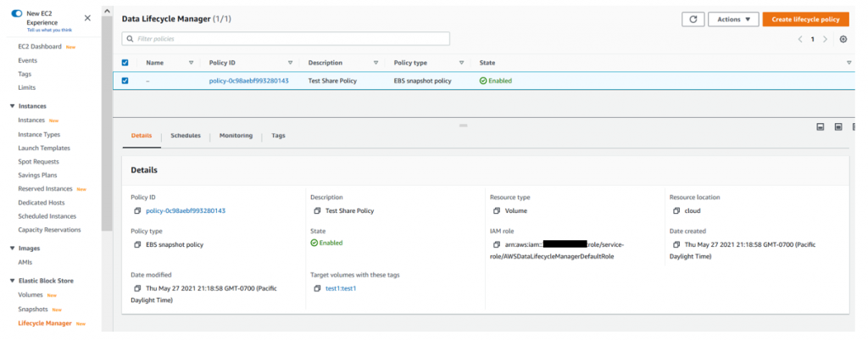The width and height of the screenshot is (868, 341).
Task: Copy the Description value icon
Action: tap(317, 211)
